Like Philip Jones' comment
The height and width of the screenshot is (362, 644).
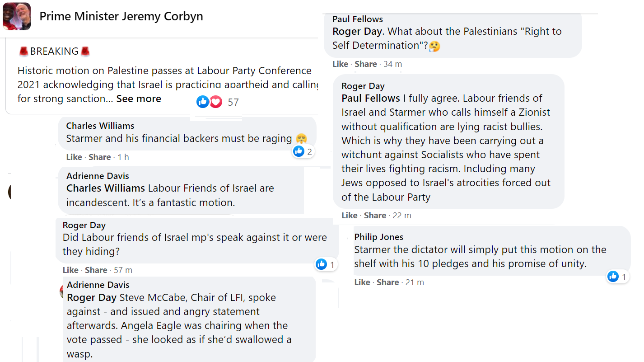click(362, 282)
